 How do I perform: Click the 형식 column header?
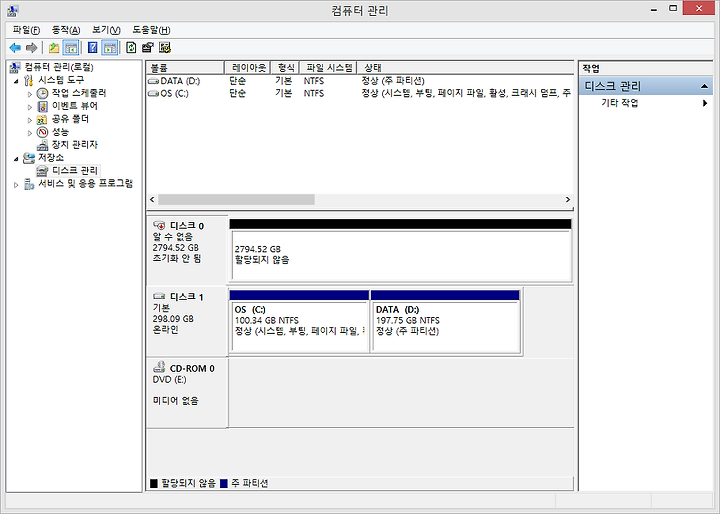pyautogui.click(x=285, y=68)
